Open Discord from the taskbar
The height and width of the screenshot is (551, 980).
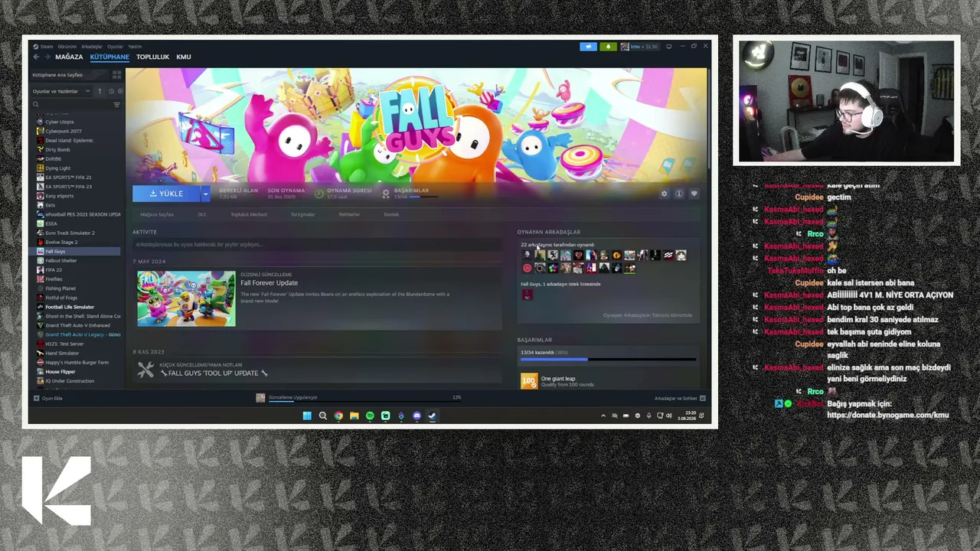(416, 416)
